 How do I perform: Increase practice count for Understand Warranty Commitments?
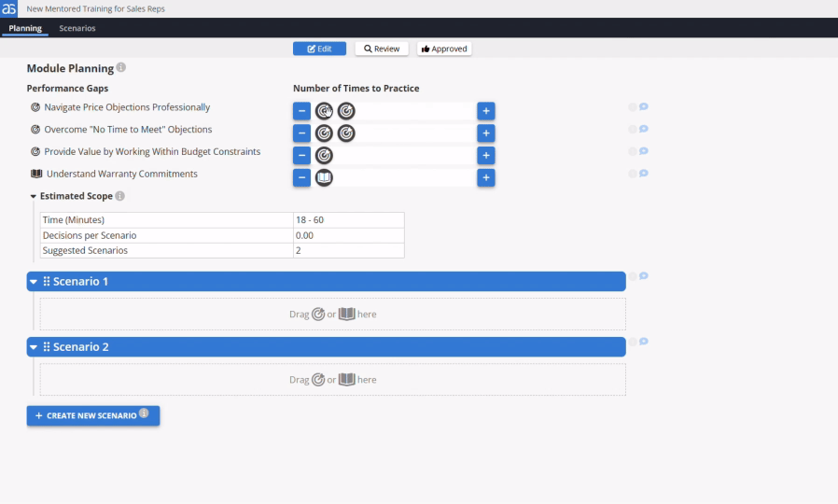pos(486,177)
